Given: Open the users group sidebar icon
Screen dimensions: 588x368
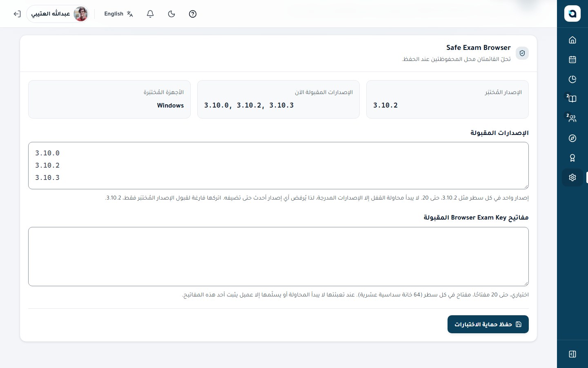Looking at the screenshot, I should 572,118.
